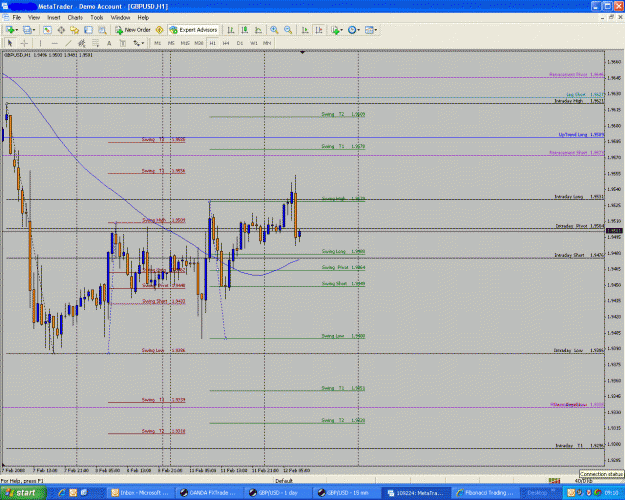Open the Data Window icon
The image size is (625, 500).
pyautogui.click(x=61, y=30)
